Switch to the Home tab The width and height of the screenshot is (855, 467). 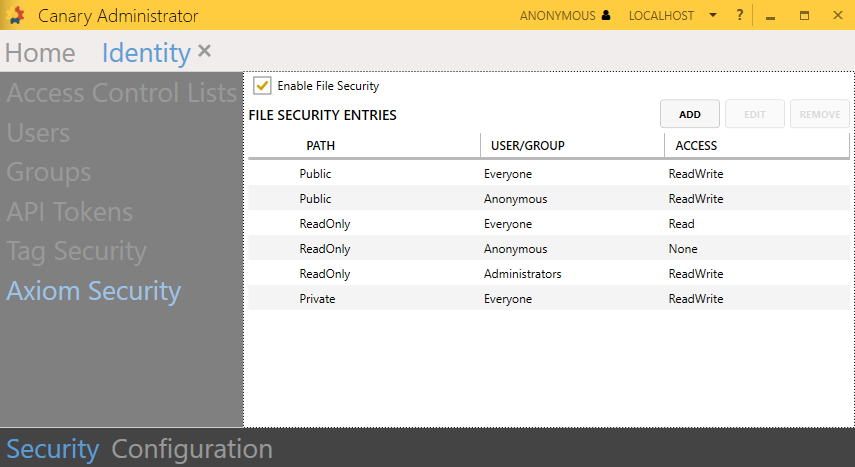(40, 53)
